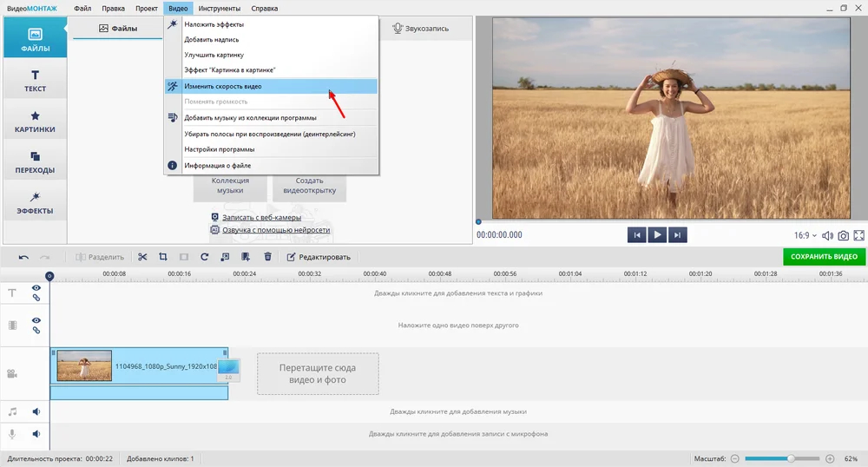Image resolution: width=868 pixels, height=467 pixels.
Task: Open the Проект menu
Action: (x=146, y=9)
